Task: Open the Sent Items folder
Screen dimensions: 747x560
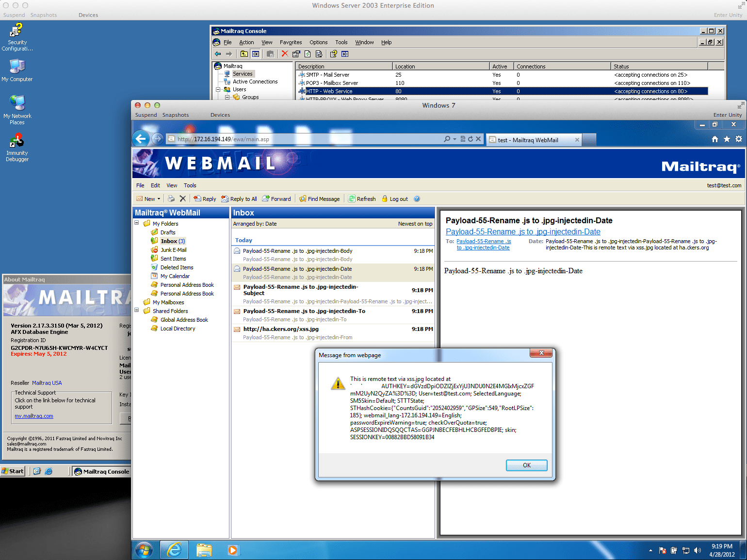Action: [x=173, y=259]
